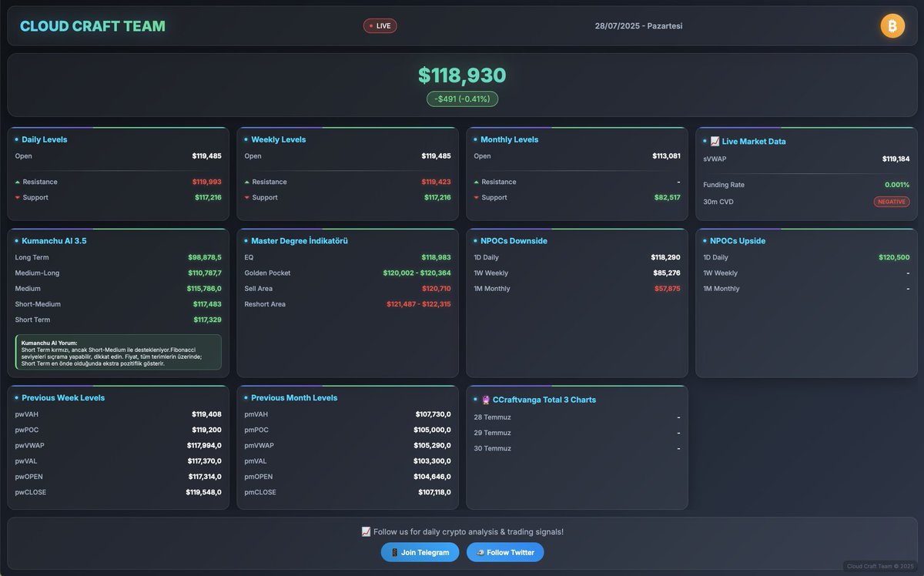Click Long Term value $98,878,5

[x=204, y=257]
